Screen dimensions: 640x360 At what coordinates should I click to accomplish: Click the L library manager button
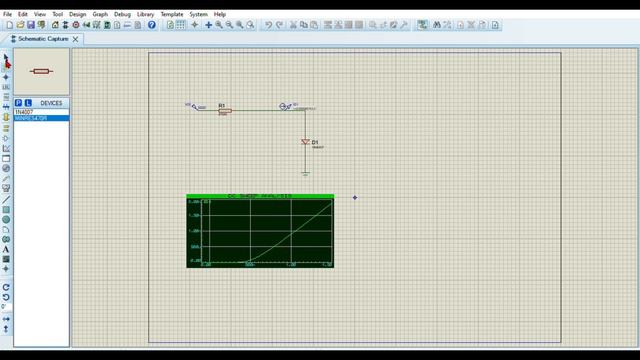tap(28, 103)
